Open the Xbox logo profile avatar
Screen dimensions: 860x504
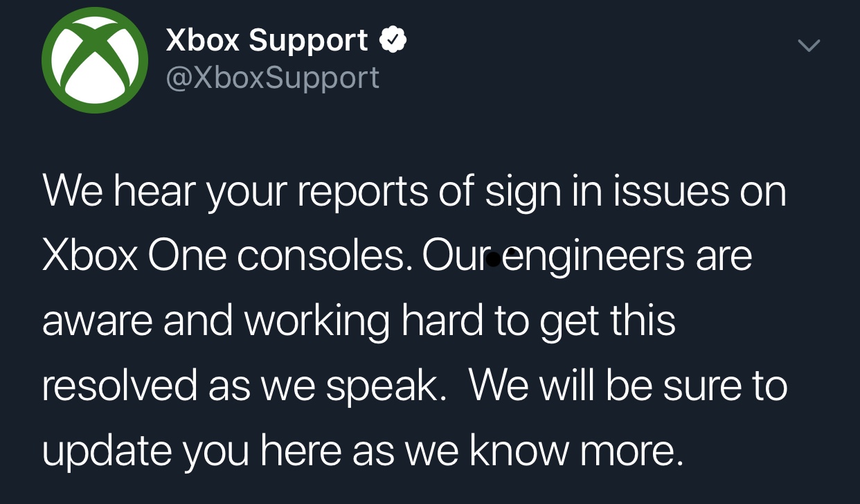point(95,60)
